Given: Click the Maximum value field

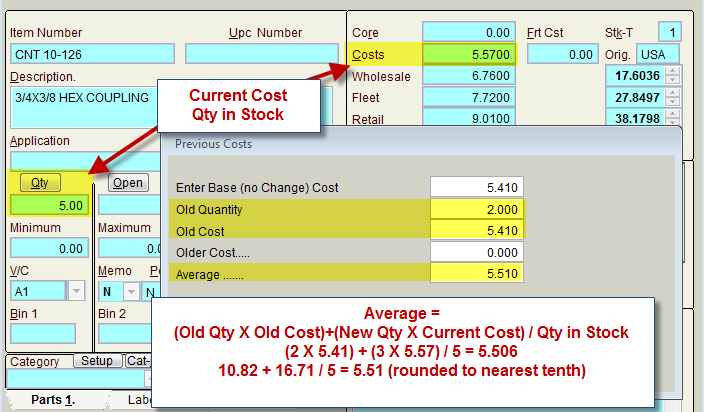Looking at the screenshot, I should pyautogui.click(x=129, y=248).
